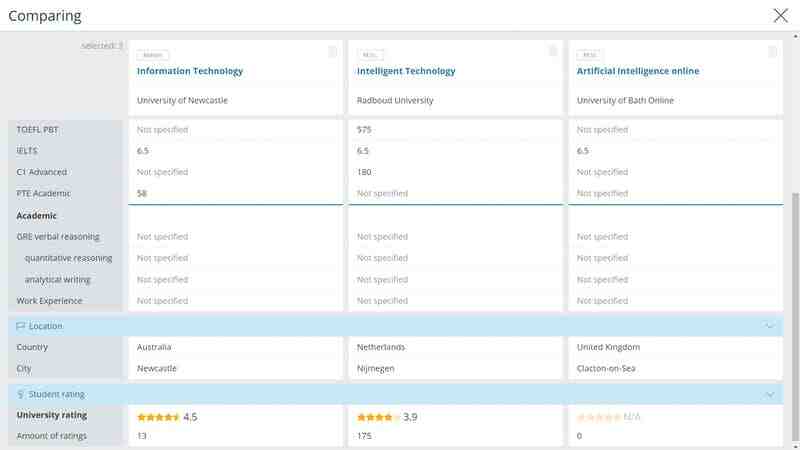Delete Artificial Intelligence online card via trash icon

pos(772,52)
